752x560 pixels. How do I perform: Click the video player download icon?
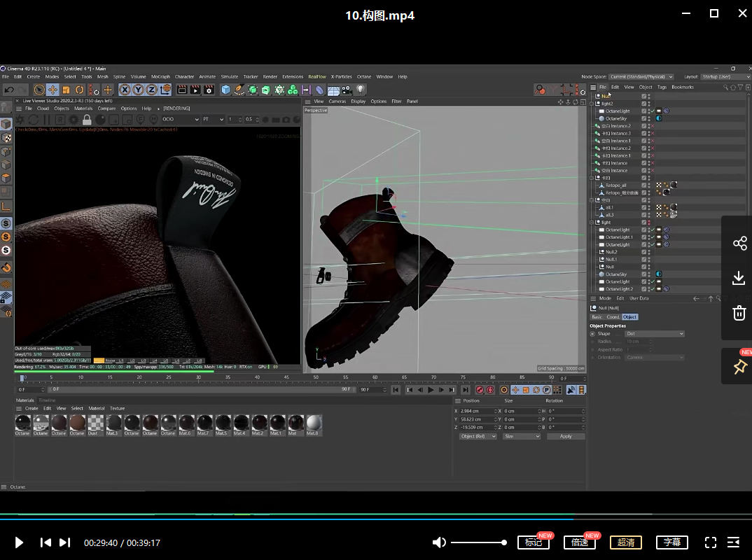[739, 278]
